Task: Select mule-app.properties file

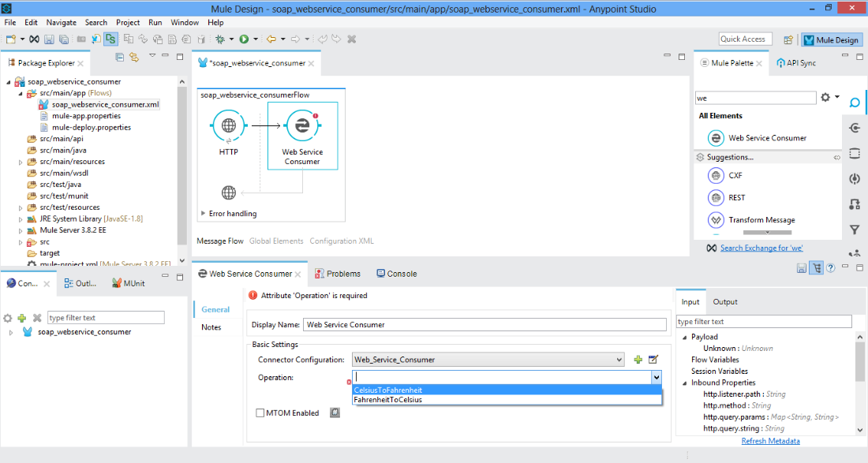Action: [86, 116]
